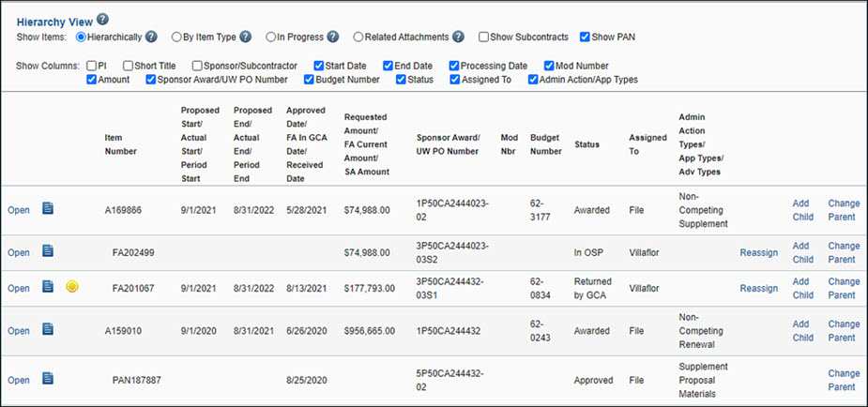Image resolution: width=868 pixels, height=407 pixels.
Task: Click the Item Number column header
Action: coord(120,144)
